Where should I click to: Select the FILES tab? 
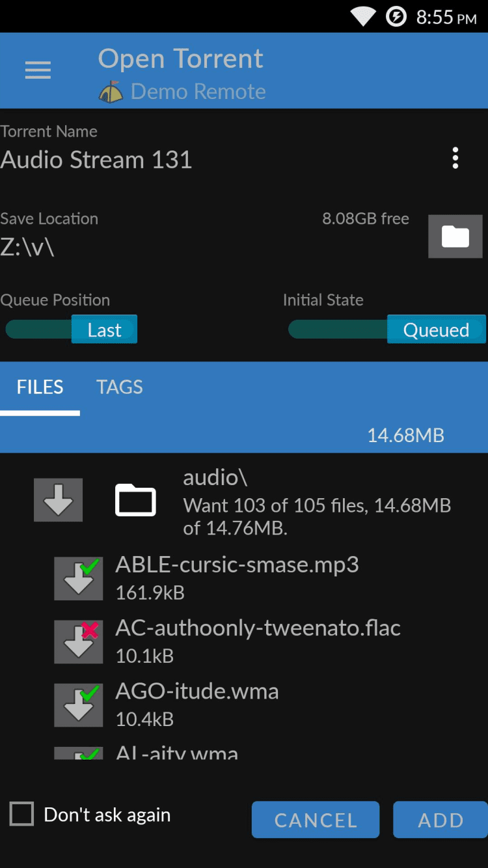(40, 387)
